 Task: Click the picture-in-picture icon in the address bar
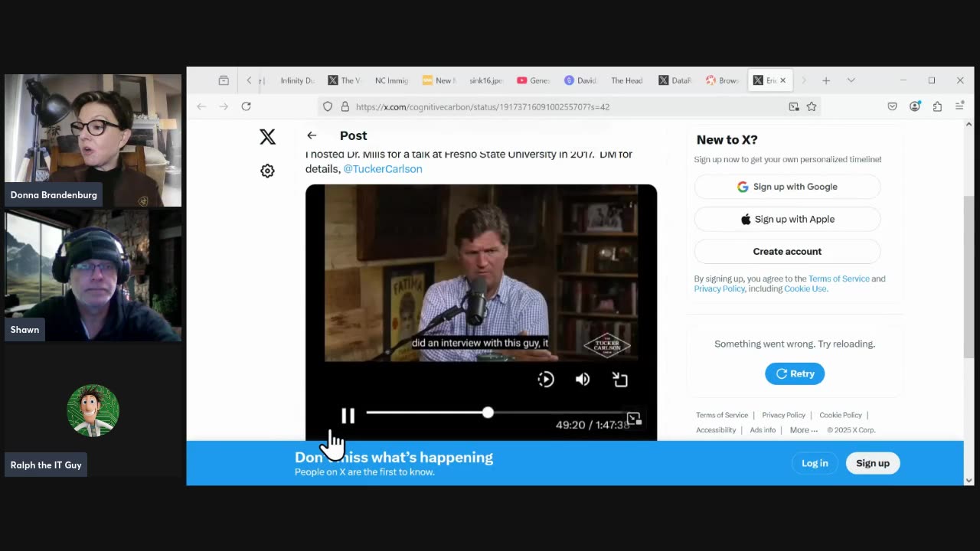[794, 106]
